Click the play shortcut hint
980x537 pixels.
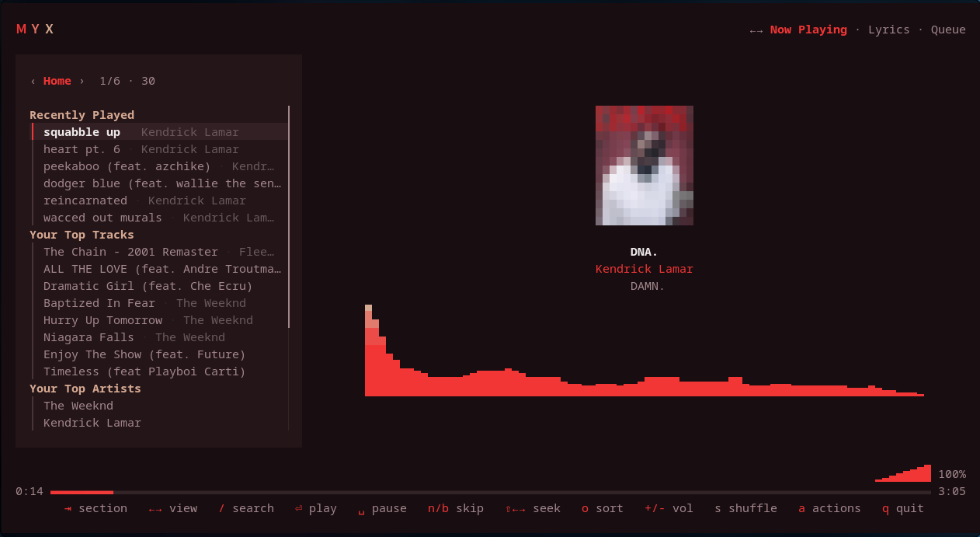click(315, 508)
